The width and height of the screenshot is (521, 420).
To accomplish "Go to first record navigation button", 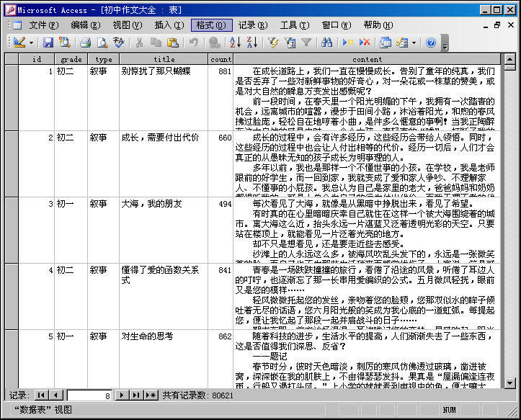I will (41, 395).
